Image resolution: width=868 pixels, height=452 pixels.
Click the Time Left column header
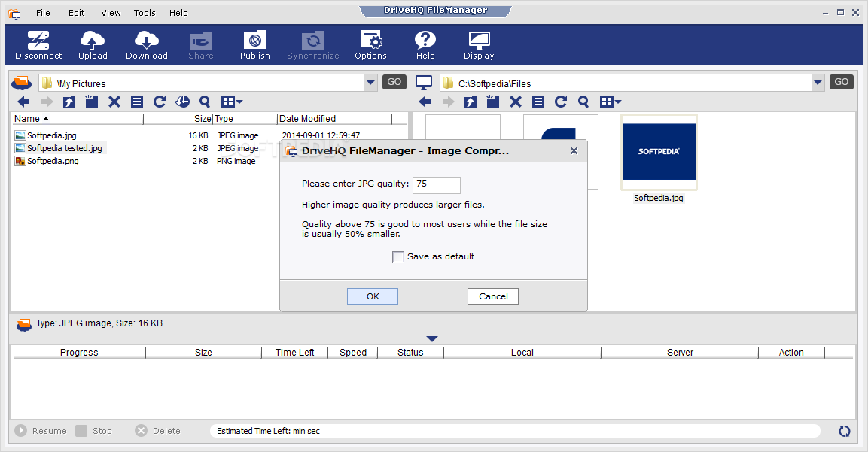tap(294, 353)
